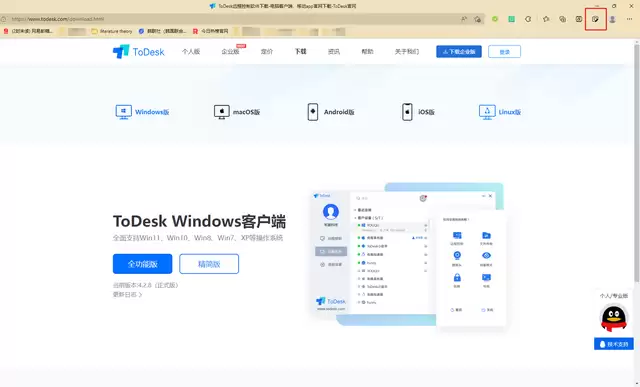Image resolution: width=640 pixels, height=387 pixels.
Task: Click the 精简版 download button
Action: (x=209, y=264)
